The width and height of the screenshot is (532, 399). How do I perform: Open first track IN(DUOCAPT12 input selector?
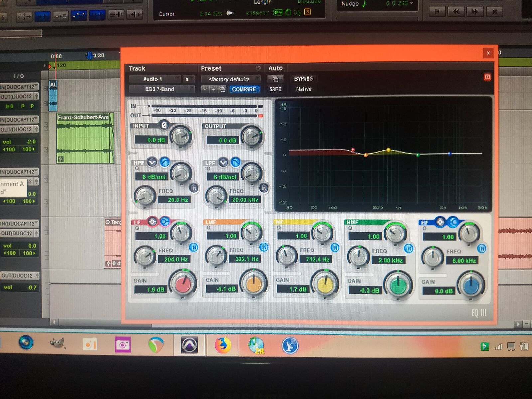(19, 87)
